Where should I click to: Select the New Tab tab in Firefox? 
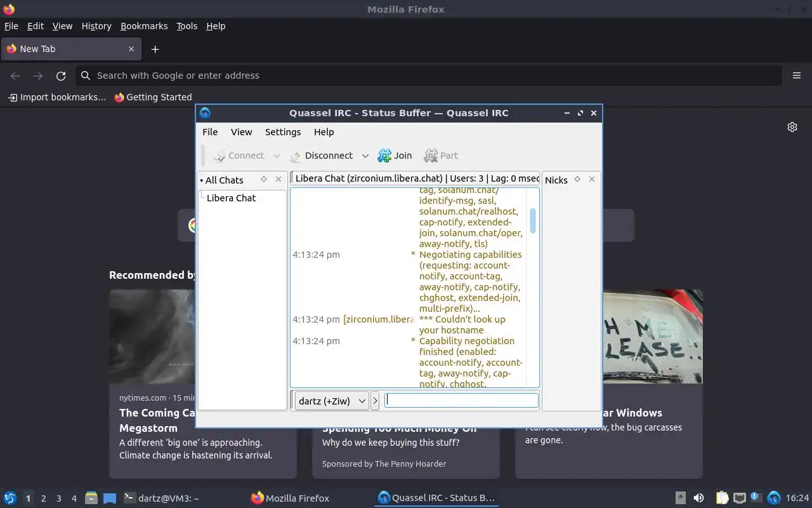point(70,49)
